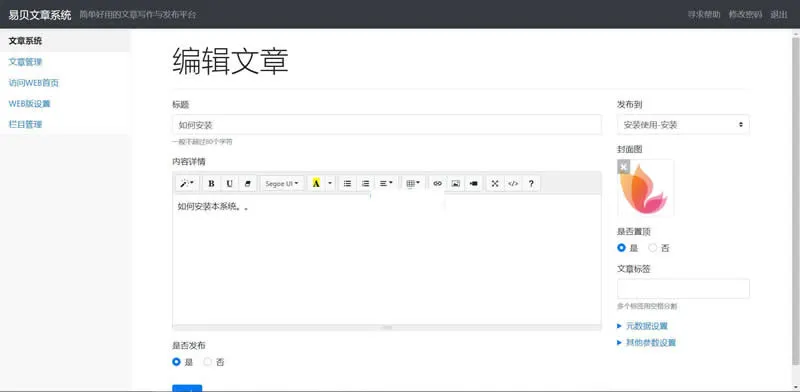Toggle bold formatting in the editor
800x392 pixels.
coord(211,183)
